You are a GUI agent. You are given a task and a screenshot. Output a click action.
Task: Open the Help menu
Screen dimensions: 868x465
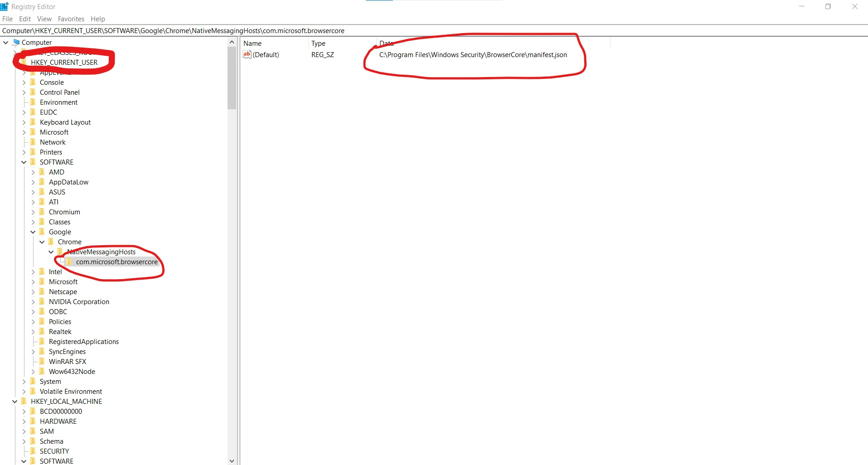[98, 19]
